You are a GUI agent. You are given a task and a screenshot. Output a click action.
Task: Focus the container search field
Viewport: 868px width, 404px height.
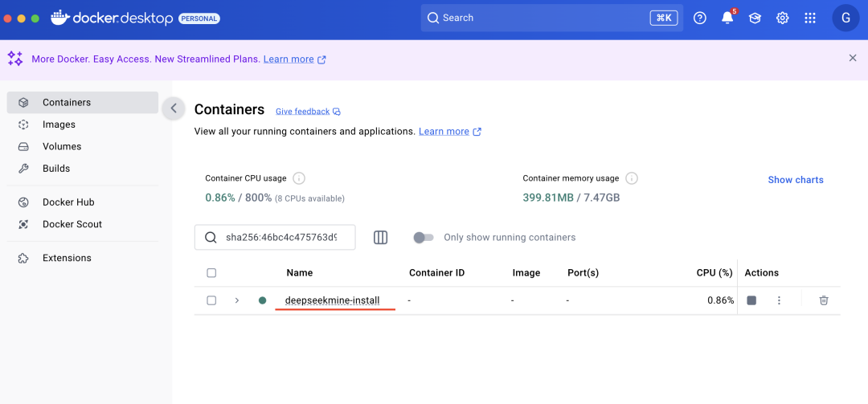pos(275,238)
